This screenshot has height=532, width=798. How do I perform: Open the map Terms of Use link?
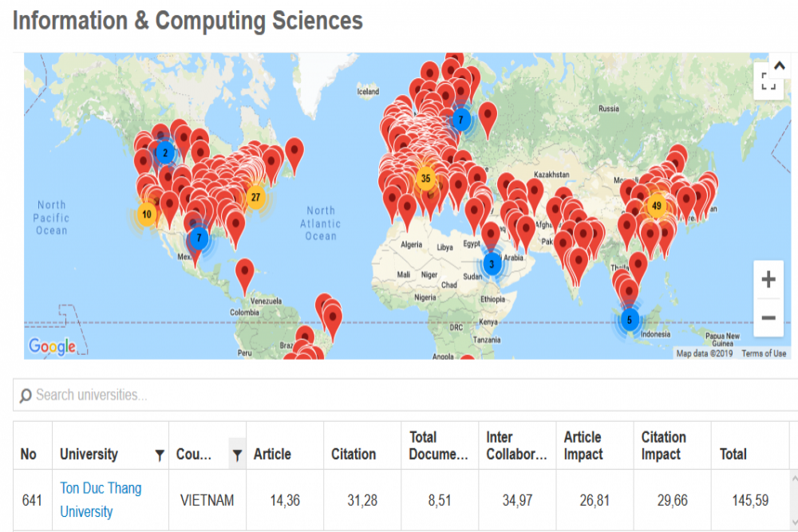click(764, 353)
